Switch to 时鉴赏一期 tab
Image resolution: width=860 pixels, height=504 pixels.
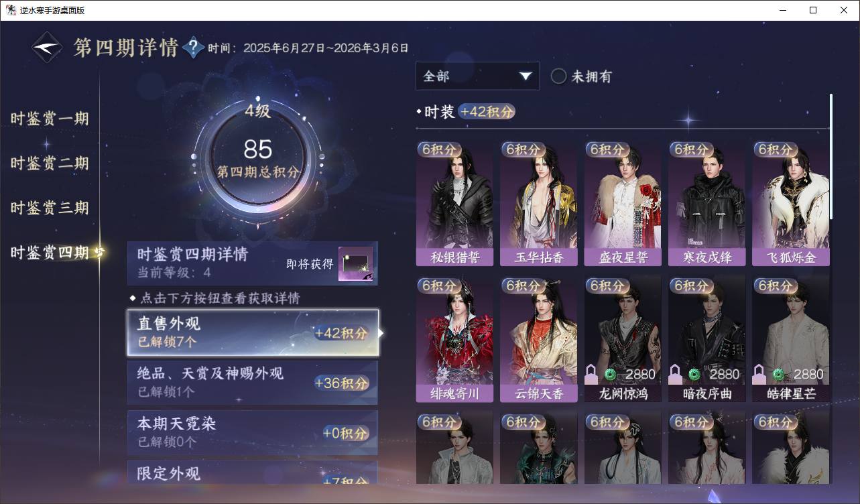[50, 119]
